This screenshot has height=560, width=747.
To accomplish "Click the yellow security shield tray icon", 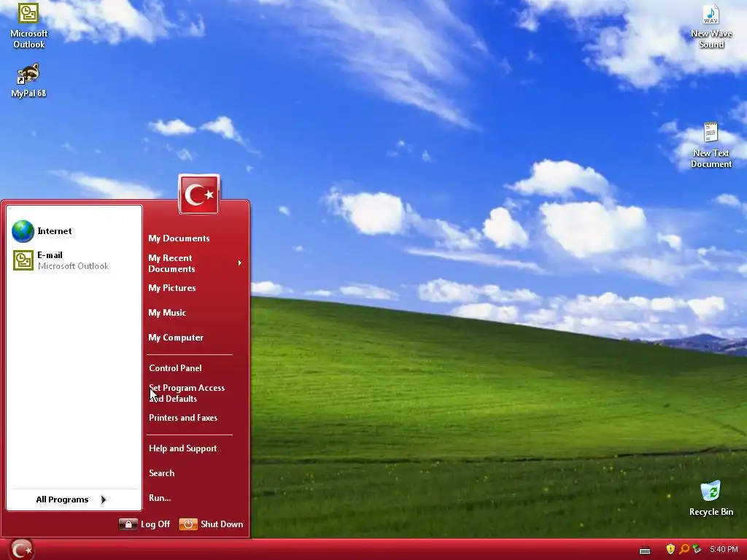I will [x=670, y=550].
